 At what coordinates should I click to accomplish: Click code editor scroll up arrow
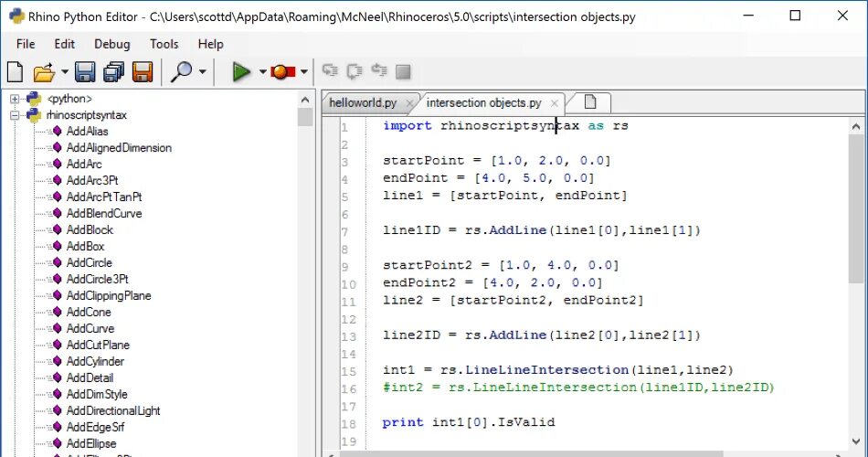[x=856, y=127]
